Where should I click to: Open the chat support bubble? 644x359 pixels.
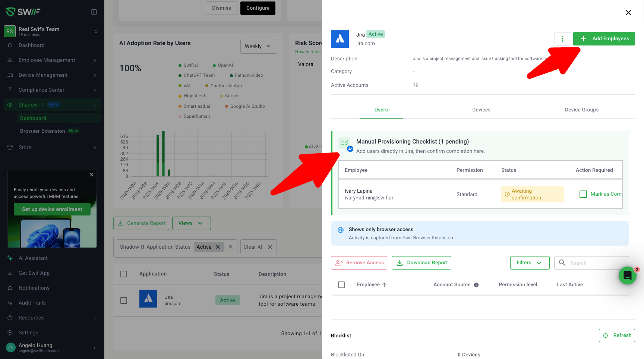tap(627, 275)
